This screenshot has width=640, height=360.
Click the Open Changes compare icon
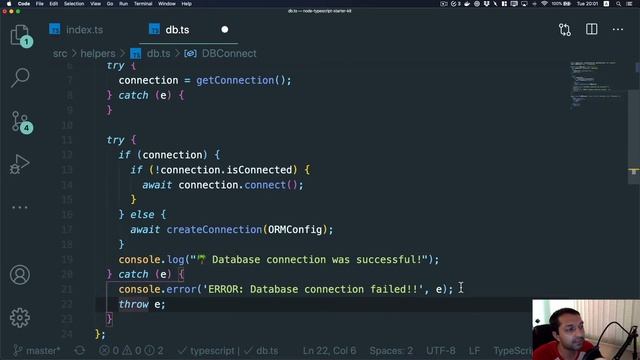point(565,29)
